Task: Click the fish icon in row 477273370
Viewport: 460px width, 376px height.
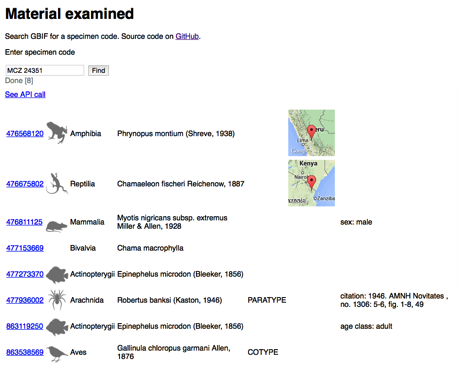Action: (57, 274)
